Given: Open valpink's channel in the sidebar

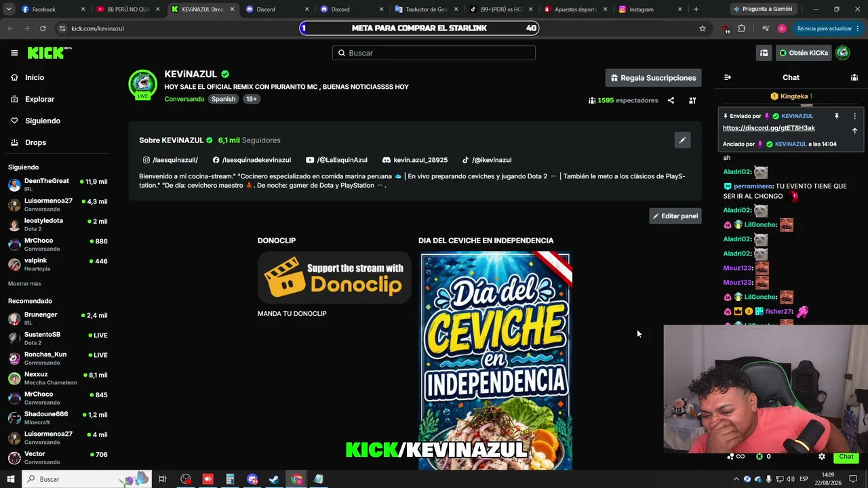Looking at the screenshot, I should (58, 264).
